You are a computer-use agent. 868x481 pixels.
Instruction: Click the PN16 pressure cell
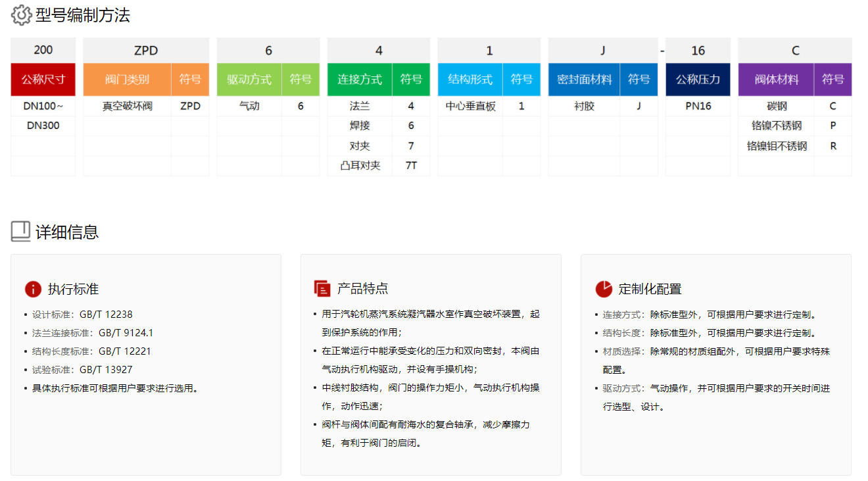698,106
